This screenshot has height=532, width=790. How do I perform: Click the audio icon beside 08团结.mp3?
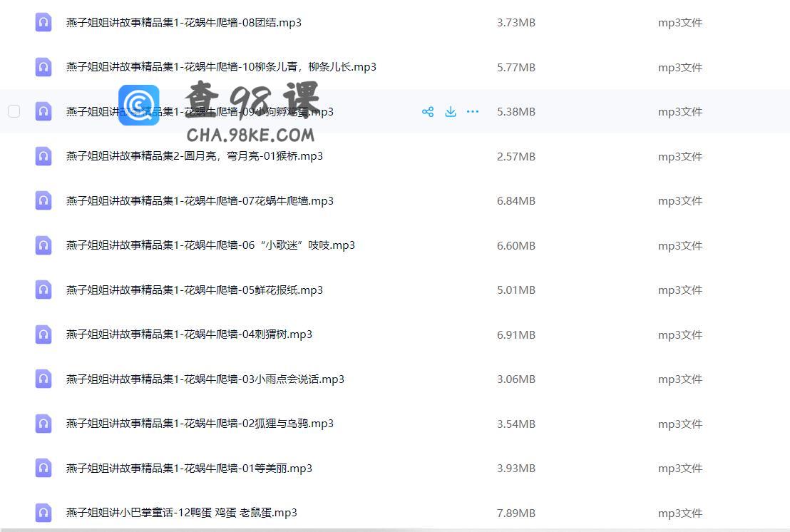coord(43,22)
